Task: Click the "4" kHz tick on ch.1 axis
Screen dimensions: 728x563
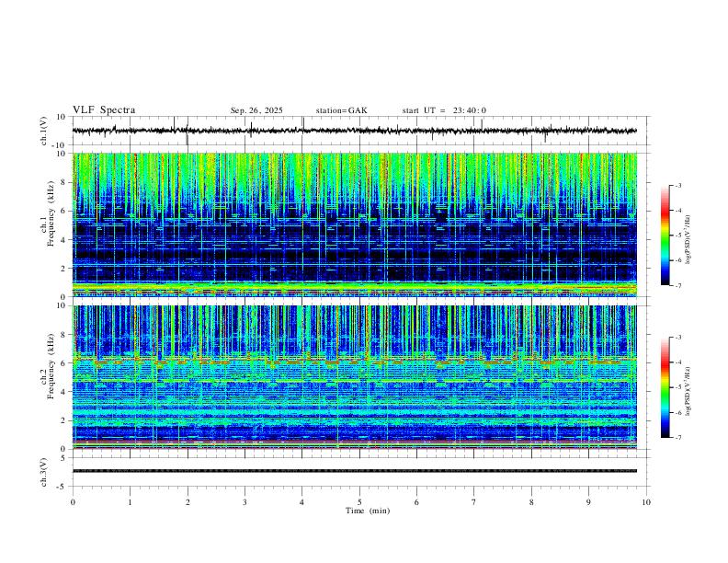Action: pyautogui.click(x=64, y=240)
